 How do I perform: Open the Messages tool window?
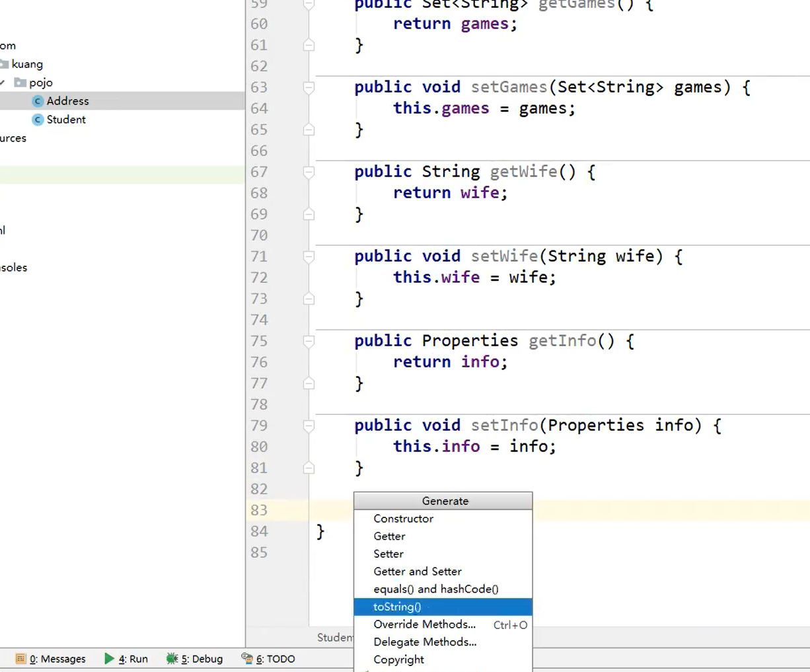[x=51, y=659]
